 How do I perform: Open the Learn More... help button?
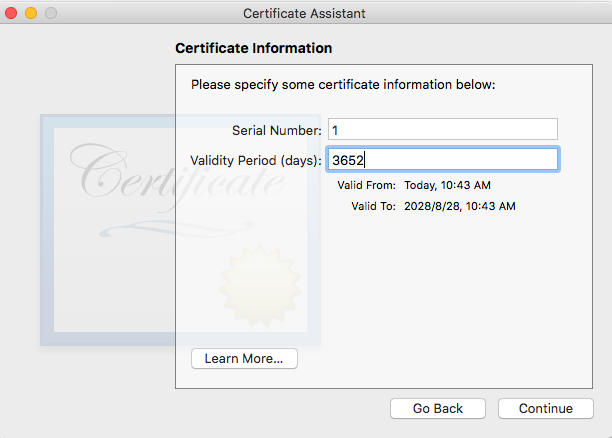(244, 358)
